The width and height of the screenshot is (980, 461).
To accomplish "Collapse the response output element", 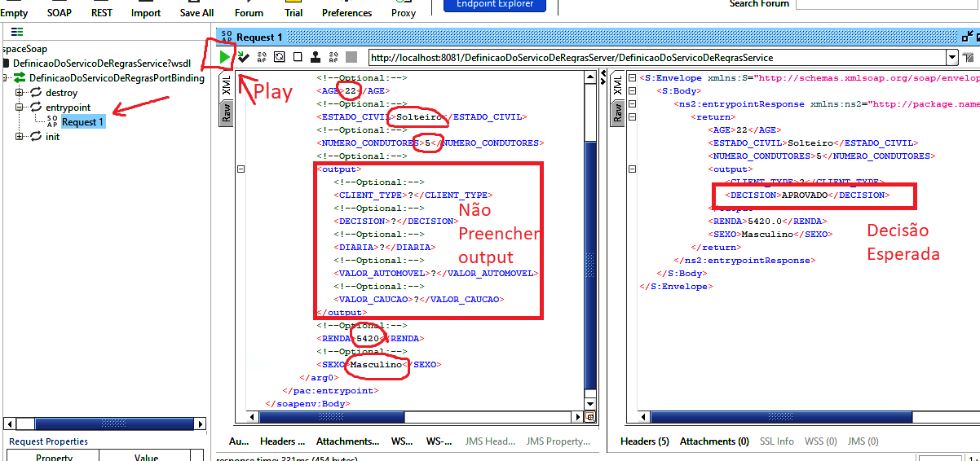I will (x=633, y=169).
